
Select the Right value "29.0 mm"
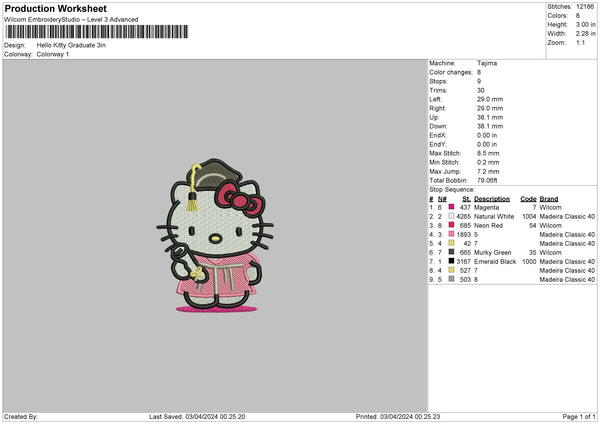click(x=490, y=108)
